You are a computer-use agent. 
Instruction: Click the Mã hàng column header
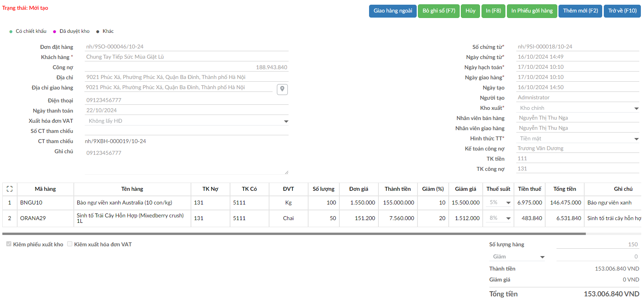click(x=45, y=189)
